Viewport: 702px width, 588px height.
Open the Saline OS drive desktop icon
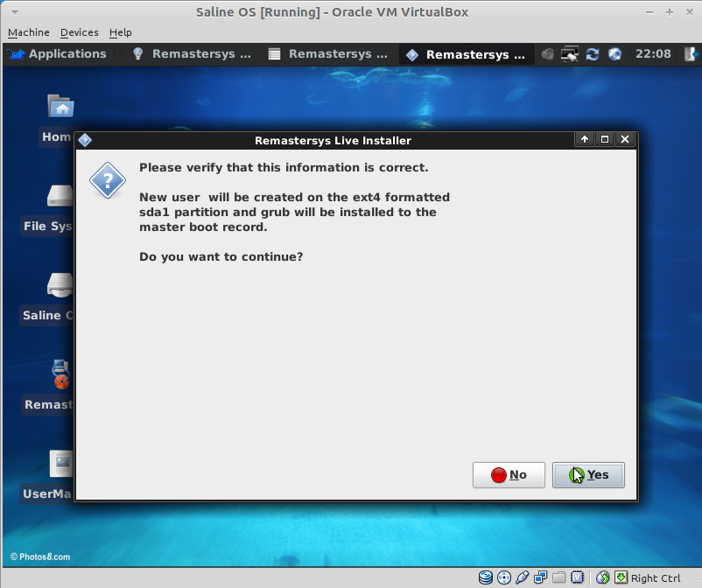point(60,285)
